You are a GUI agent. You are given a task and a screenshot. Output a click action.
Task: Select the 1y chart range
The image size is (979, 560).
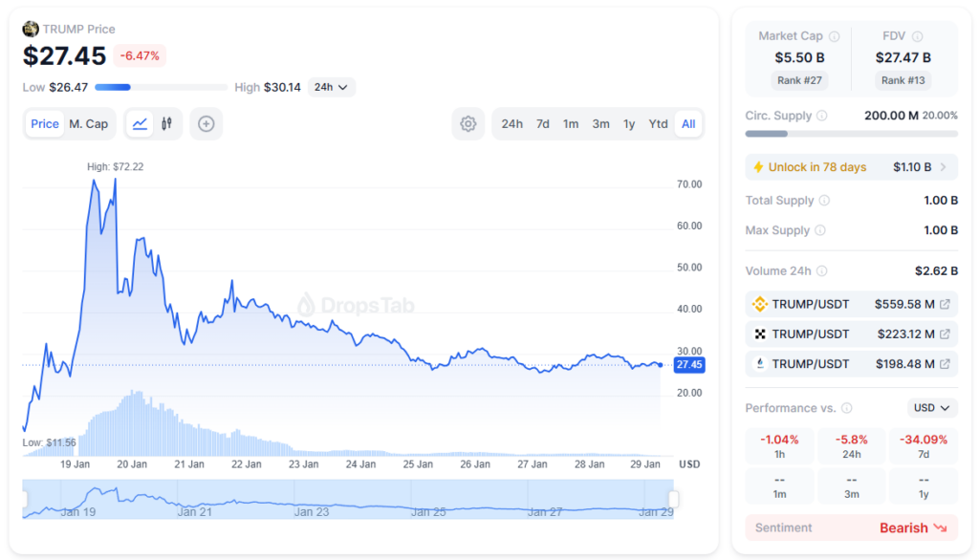tap(629, 123)
